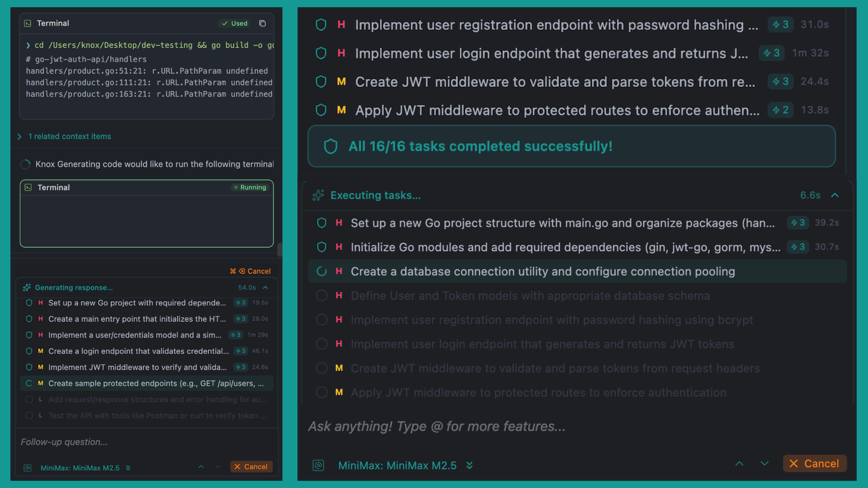
Task: Click the lightning 3 badge on user registration task
Action: click(780, 25)
